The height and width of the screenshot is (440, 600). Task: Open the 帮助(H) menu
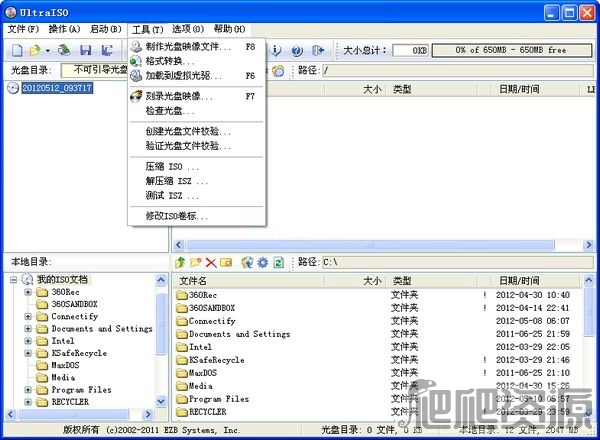[x=229, y=29]
